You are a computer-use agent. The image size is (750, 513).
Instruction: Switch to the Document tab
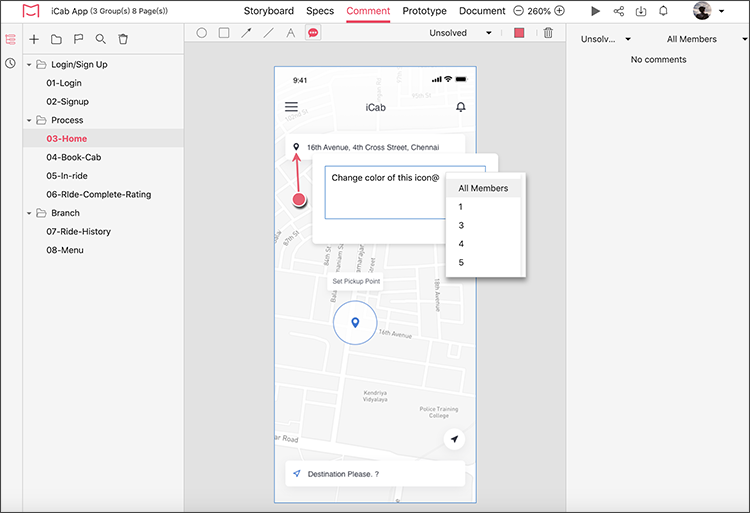tap(482, 11)
